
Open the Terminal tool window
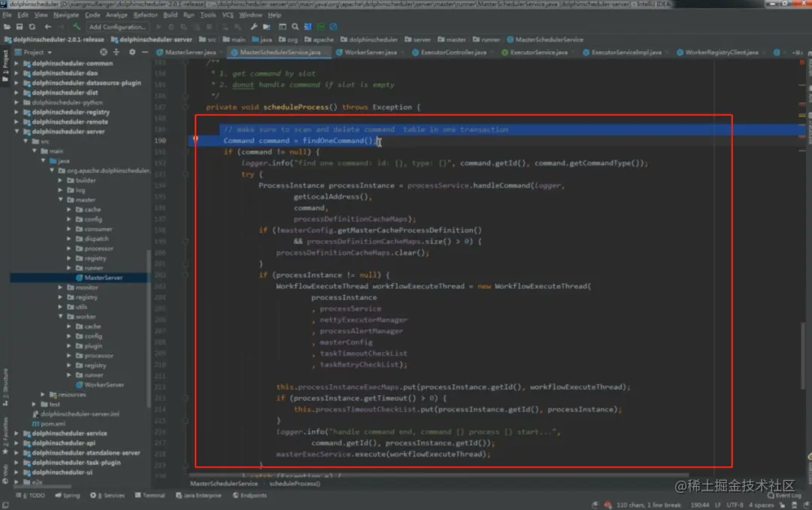[x=150, y=496]
